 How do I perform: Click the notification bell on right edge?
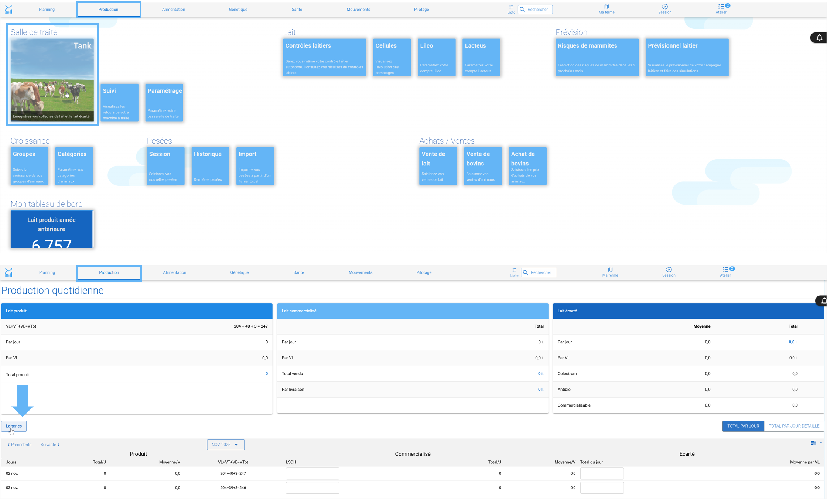[x=819, y=38]
